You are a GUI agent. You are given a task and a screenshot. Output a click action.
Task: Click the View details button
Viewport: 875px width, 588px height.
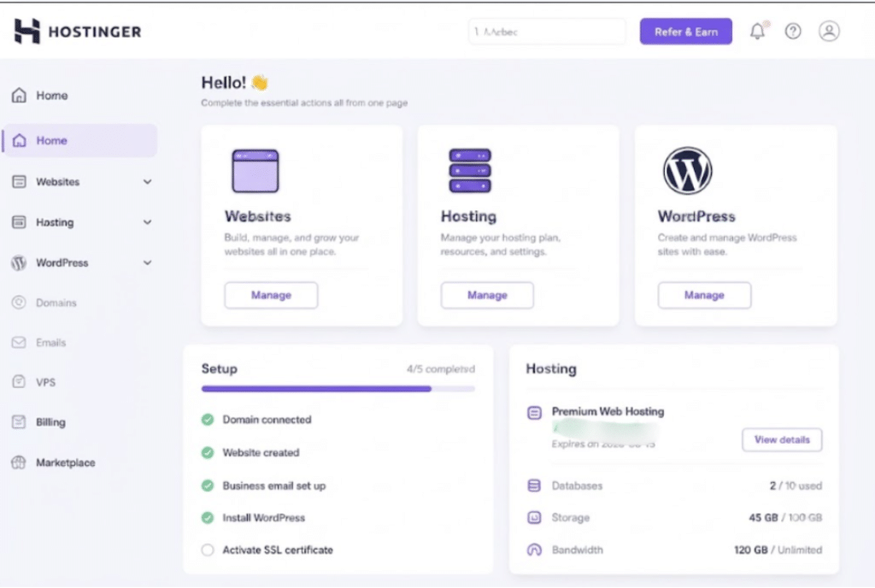pos(782,439)
